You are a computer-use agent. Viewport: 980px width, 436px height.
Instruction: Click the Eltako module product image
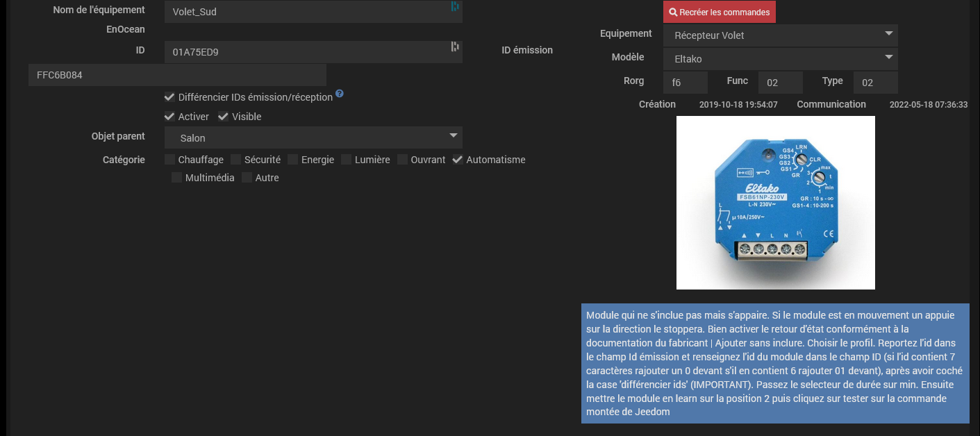[x=775, y=203]
